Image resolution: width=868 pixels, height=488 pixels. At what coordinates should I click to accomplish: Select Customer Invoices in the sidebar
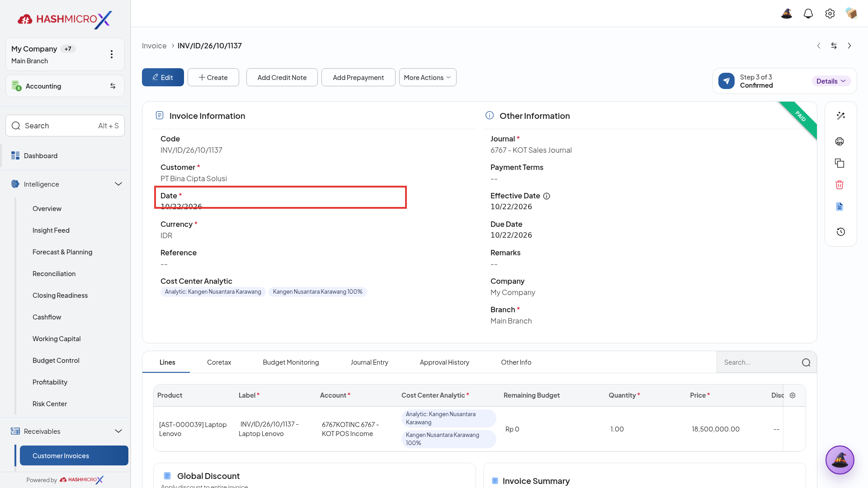(x=74, y=455)
